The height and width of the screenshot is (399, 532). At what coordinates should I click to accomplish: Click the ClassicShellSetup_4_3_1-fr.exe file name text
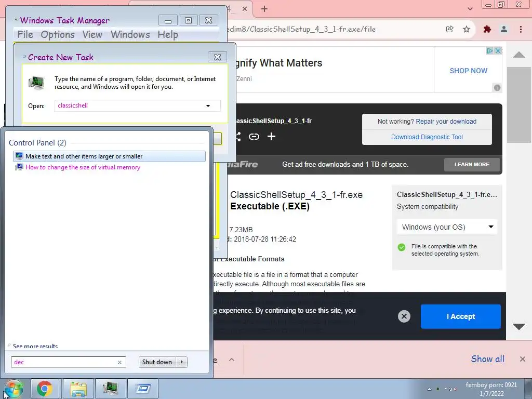pos(296,195)
